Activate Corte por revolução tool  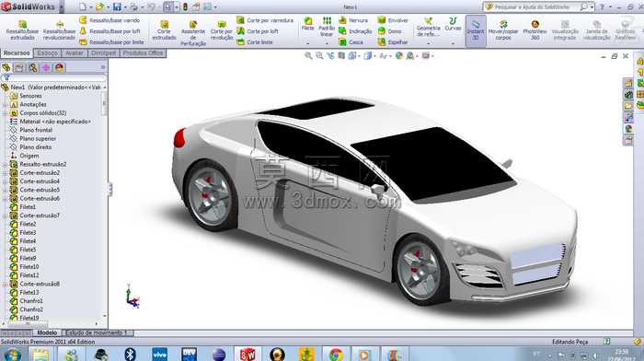(222, 30)
